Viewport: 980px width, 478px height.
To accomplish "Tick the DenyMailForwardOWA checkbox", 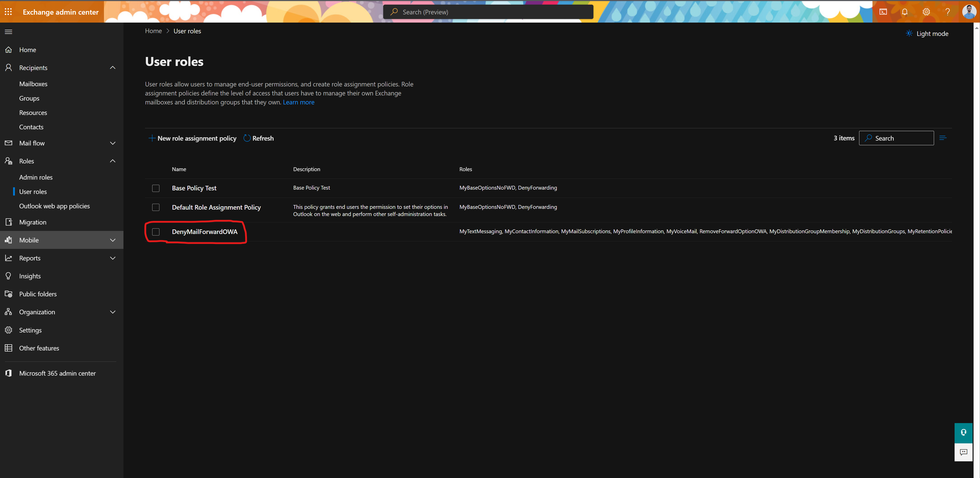I will pos(156,232).
